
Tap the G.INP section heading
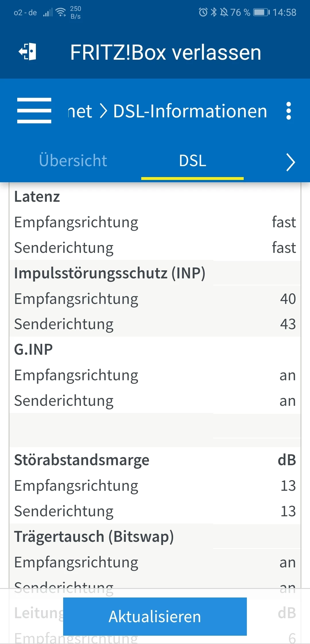tap(34, 350)
